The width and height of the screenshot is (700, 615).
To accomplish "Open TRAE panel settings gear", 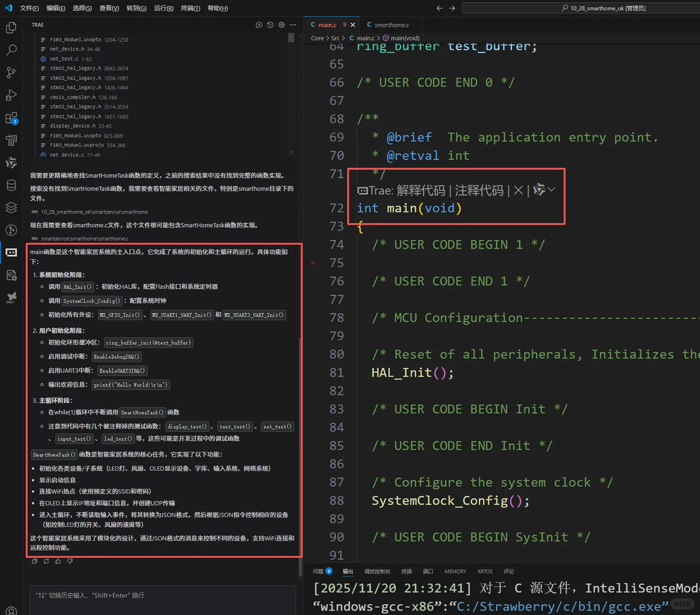I will [282, 25].
